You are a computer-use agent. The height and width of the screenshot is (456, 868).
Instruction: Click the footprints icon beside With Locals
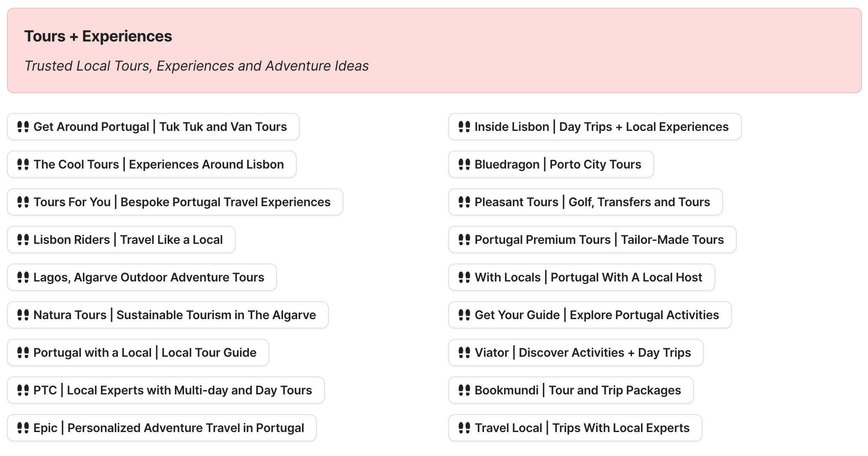(x=465, y=277)
